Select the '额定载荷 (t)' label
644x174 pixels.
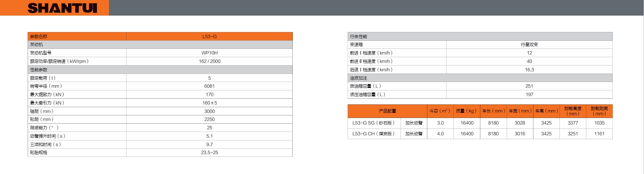click(43, 78)
